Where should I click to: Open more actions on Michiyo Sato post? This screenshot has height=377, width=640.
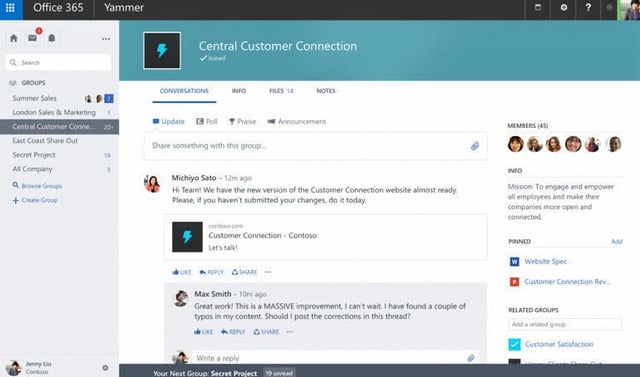268,272
